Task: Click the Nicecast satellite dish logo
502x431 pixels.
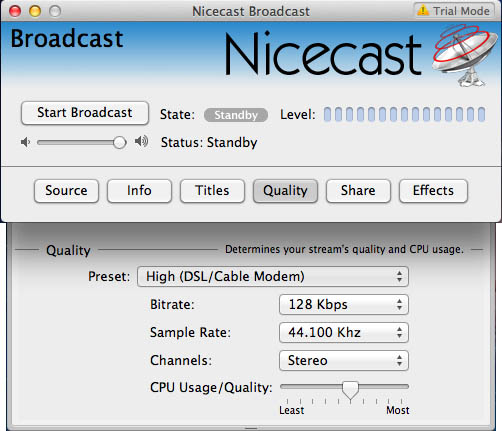Action: click(465, 55)
